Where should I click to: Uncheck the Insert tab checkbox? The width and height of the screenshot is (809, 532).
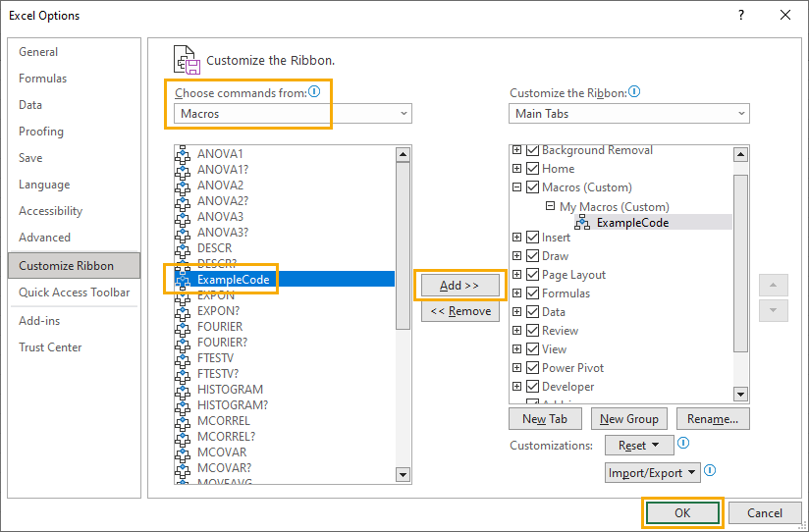(x=532, y=238)
